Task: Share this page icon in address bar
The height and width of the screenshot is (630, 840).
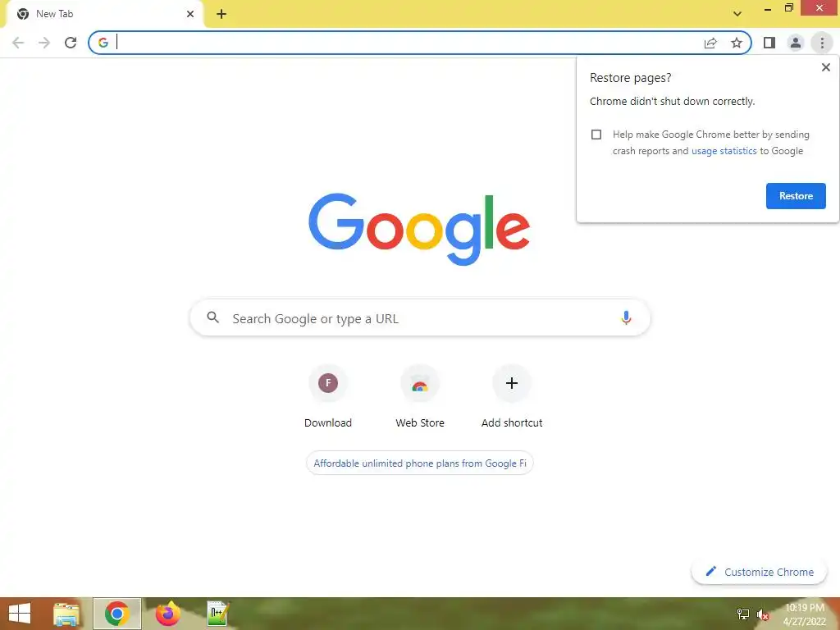Action: click(x=710, y=43)
